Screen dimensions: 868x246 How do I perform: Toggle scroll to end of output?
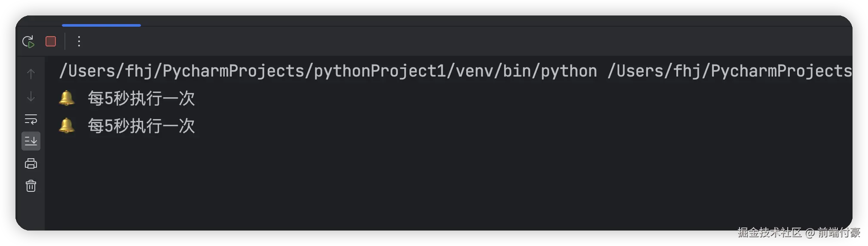click(31, 141)
